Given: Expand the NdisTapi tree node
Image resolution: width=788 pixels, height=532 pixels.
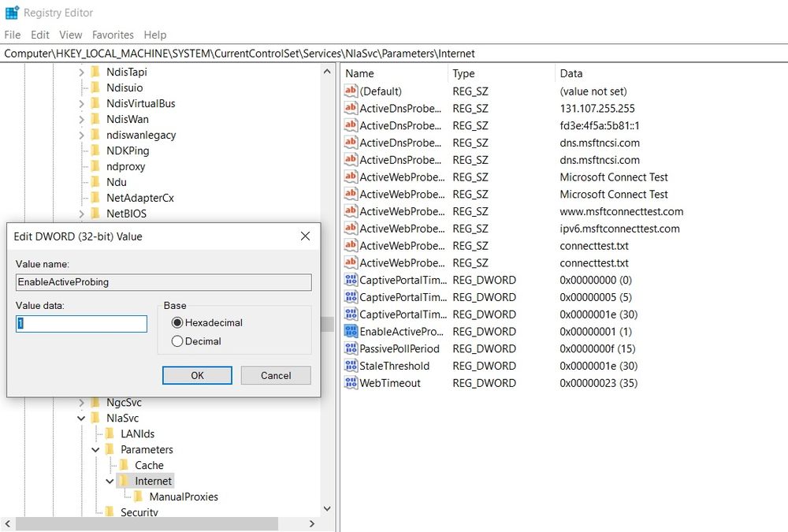Looking at the screenshot, I should click(x=81, y=73).
